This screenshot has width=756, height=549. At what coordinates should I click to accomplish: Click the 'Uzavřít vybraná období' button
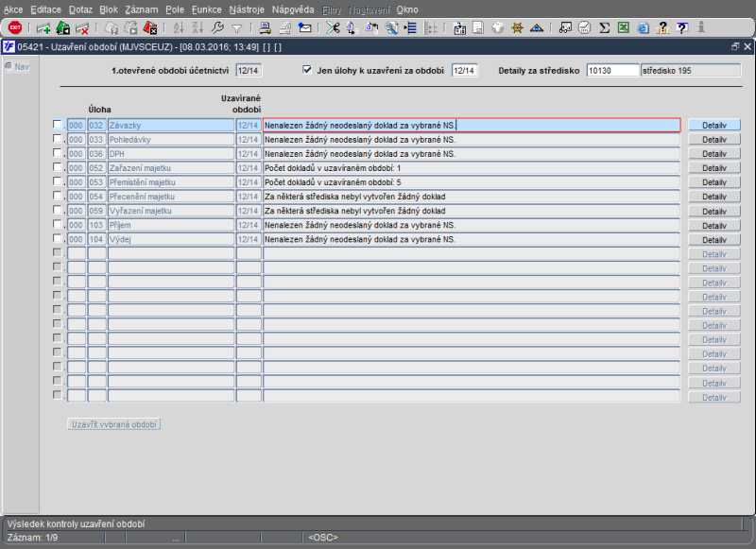tap(113, 424)
